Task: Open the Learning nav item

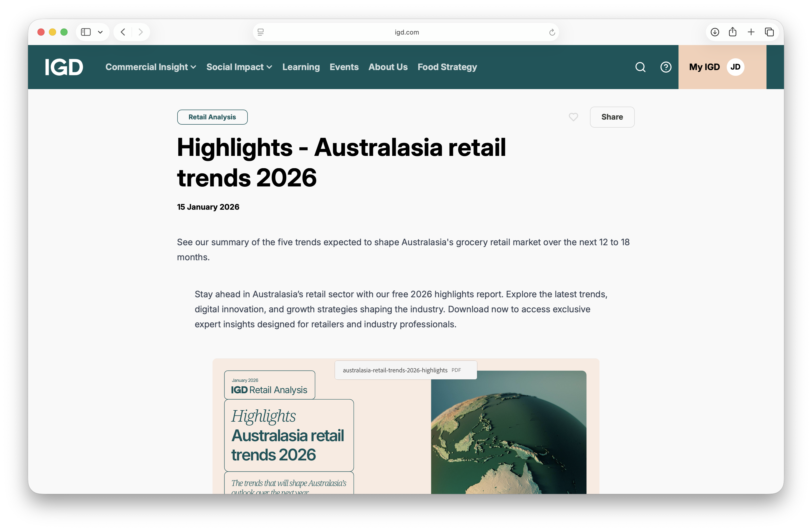Action: [x=301, y=67]
